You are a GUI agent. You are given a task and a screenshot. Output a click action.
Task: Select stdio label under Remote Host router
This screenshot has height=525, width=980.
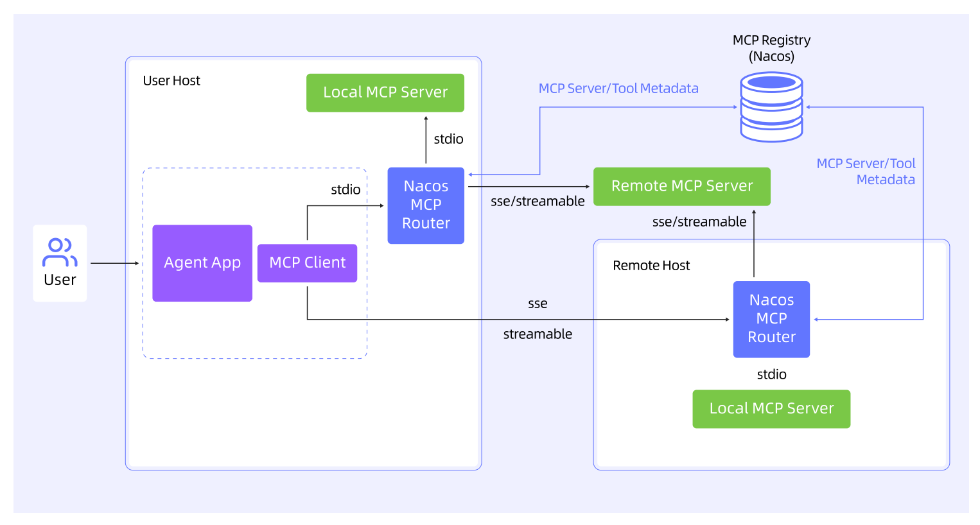point(771,374)
